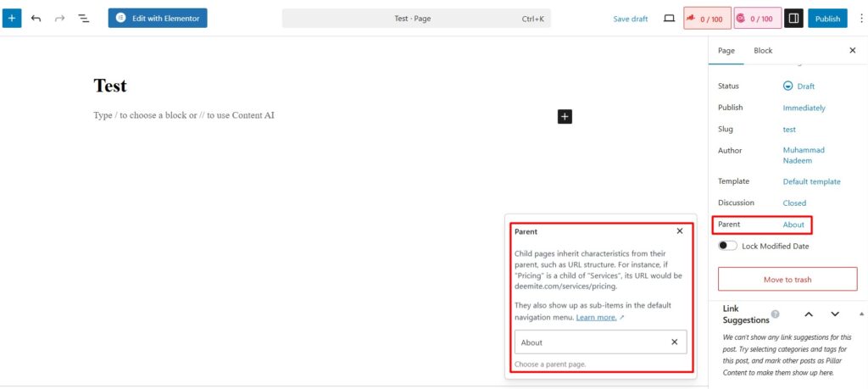Open the Test · Page command palette
Viewport: 868px width, 389px height.
416,19
